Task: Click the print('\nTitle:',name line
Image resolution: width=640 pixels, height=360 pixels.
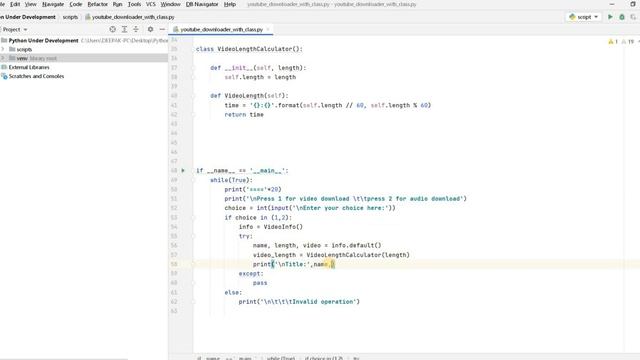Action: click(x=294, y=264)
